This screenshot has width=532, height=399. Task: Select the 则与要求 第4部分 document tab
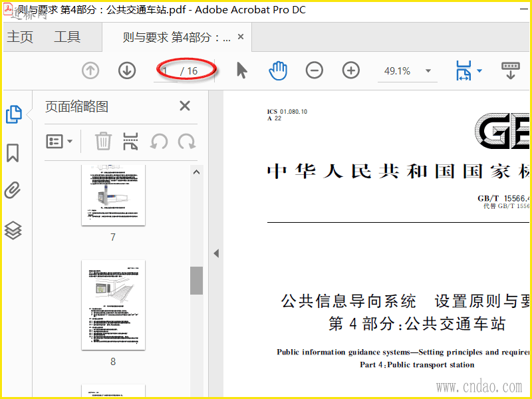[x=177, y=37]
